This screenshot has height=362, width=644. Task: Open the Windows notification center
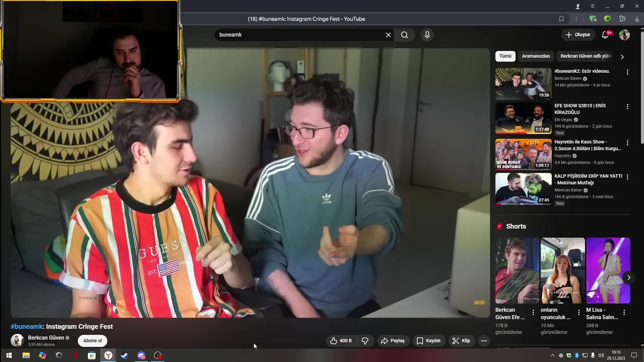[634, 355]
